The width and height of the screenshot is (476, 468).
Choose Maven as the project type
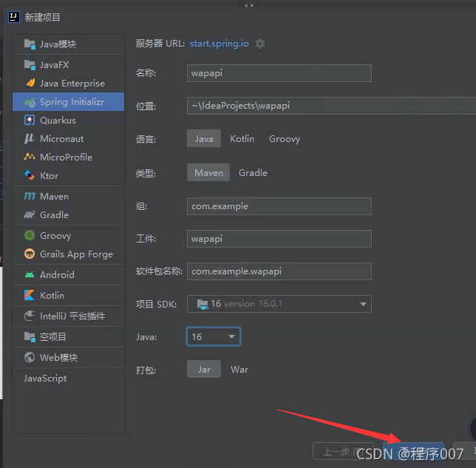(x=208, y=173)
